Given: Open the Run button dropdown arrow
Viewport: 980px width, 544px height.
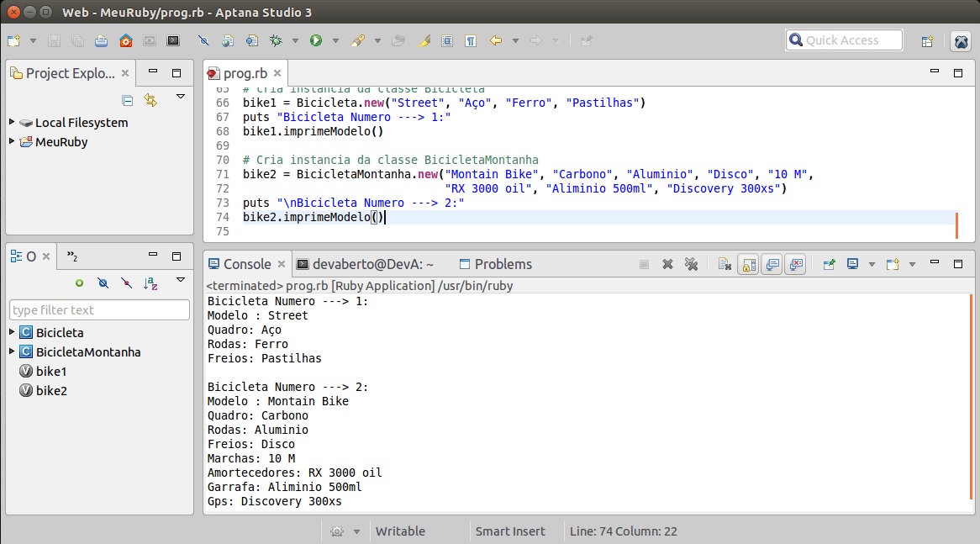Looking at the screenshot, I should [x=335, y=40].
